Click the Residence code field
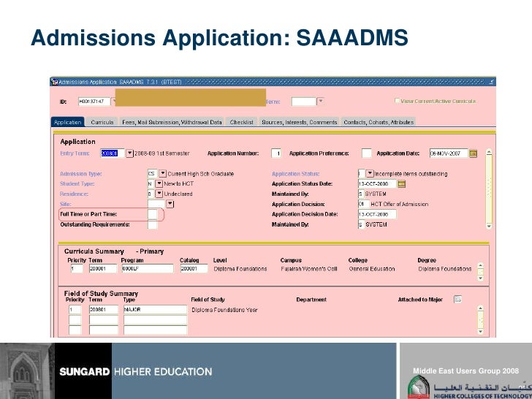 [x=151, y=194]
